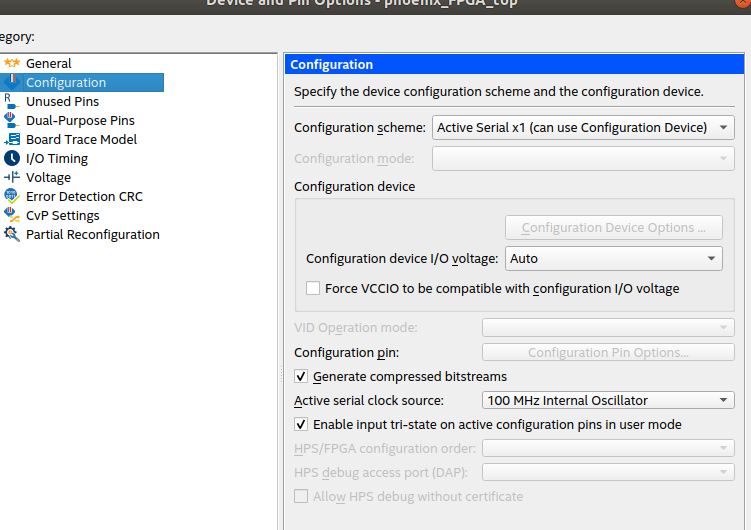Screen dimensions: 751x530
Task: Click the Partial Reconfiguration gear icon
Action: [12, 234]
